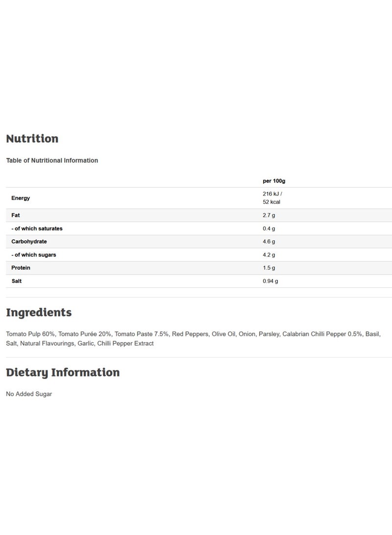Click the per 100g column header
The height and width of the screenshot is (535, 392).
pos(274,181)
